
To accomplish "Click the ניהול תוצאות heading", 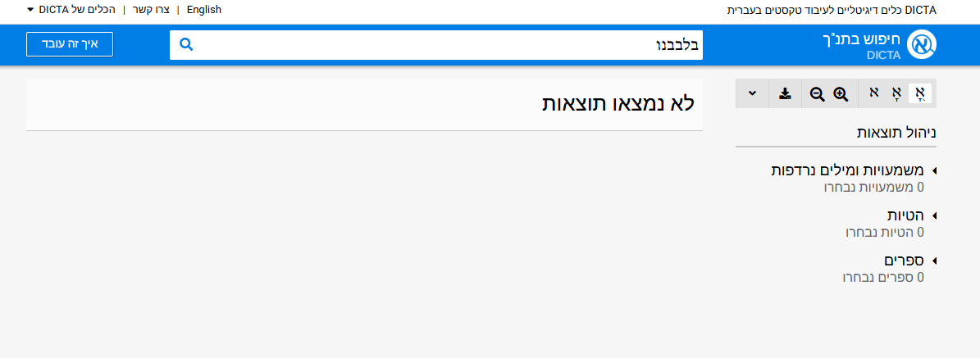I will (x=896, y=132).
